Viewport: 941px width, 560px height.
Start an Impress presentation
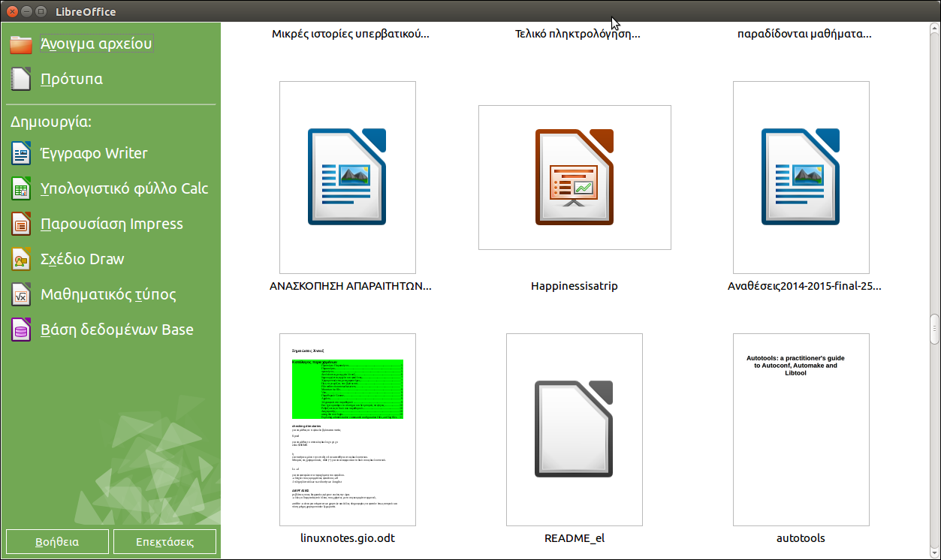click(113, 224)
